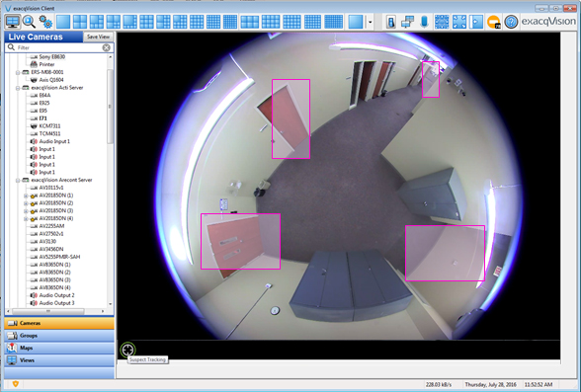Click the overlapping monitors event icon
Image resolution: width=581 pixels, height=392 pixels.
tap(407, 22)
